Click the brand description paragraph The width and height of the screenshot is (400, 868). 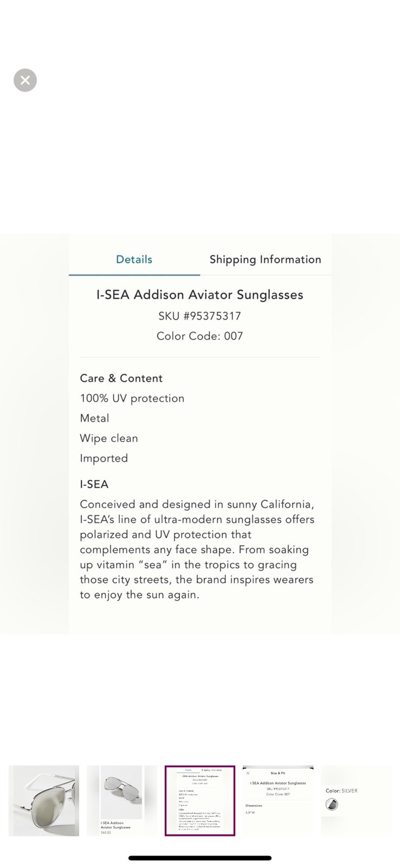[x=197, y=550]
